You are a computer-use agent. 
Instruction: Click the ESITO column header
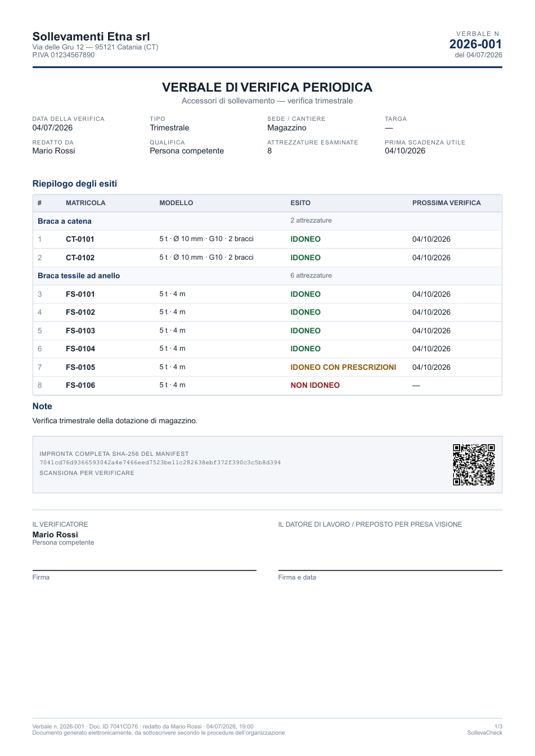point(300,203)
